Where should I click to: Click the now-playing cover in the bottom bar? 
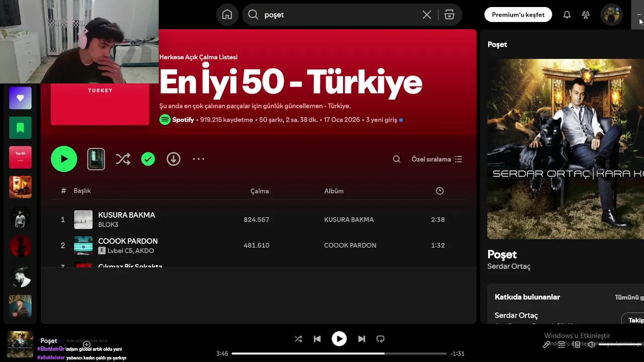point(20,344)
